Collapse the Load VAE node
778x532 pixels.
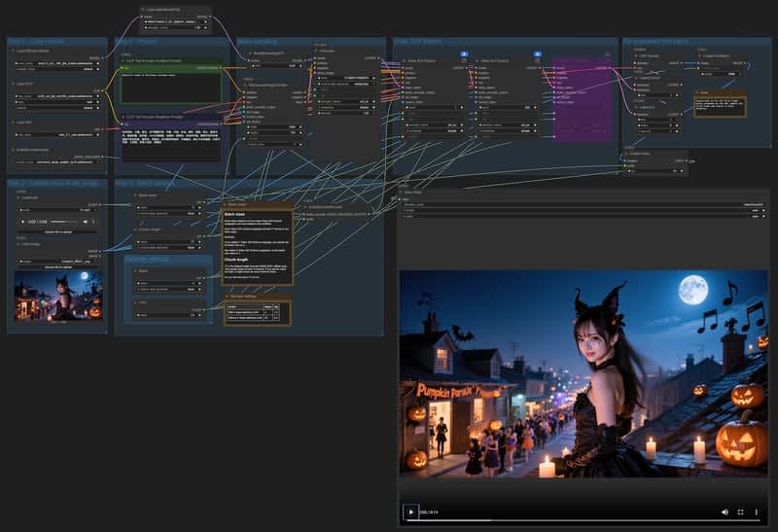pos(14,123)
